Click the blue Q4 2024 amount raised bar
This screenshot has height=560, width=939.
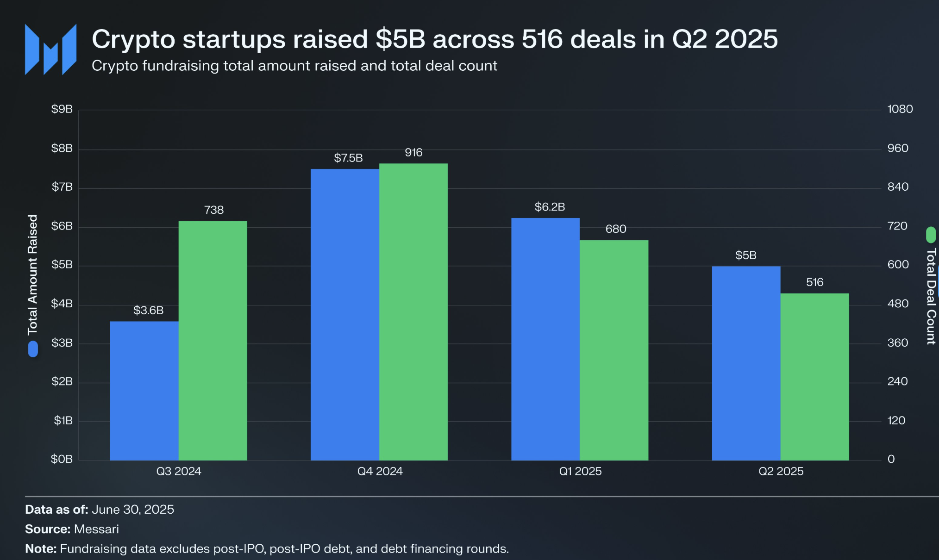(344, 315)
